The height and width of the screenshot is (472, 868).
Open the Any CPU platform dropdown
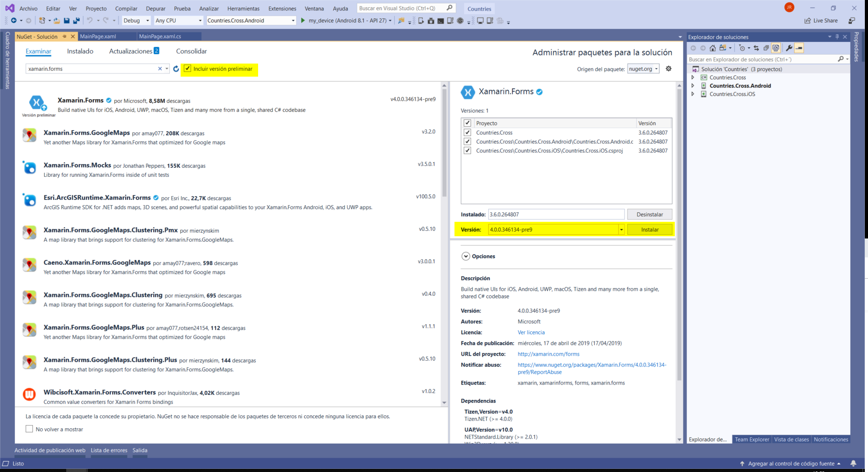(x=178, y=20)
